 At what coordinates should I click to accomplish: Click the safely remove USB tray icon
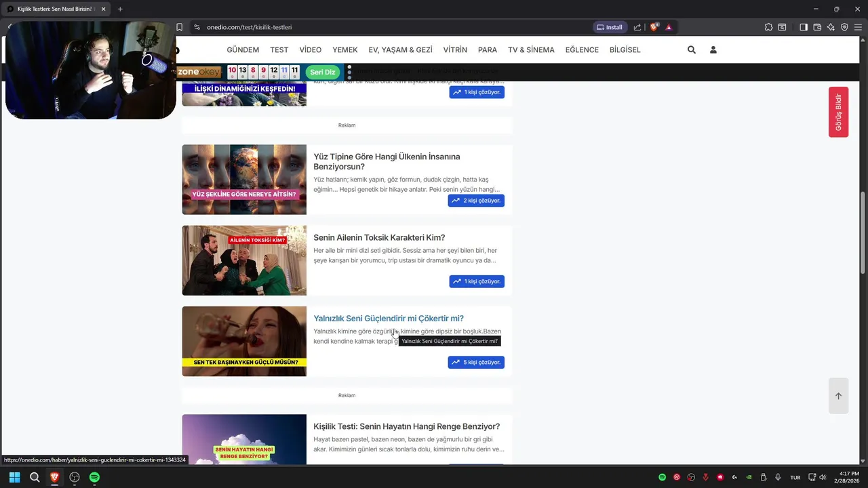(763, 477)
